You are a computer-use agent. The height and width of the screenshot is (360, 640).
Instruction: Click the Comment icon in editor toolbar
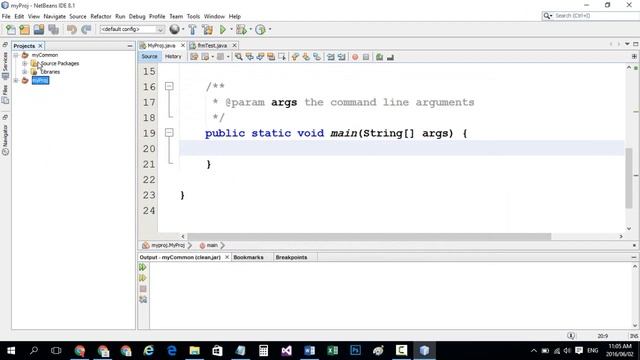379,57
